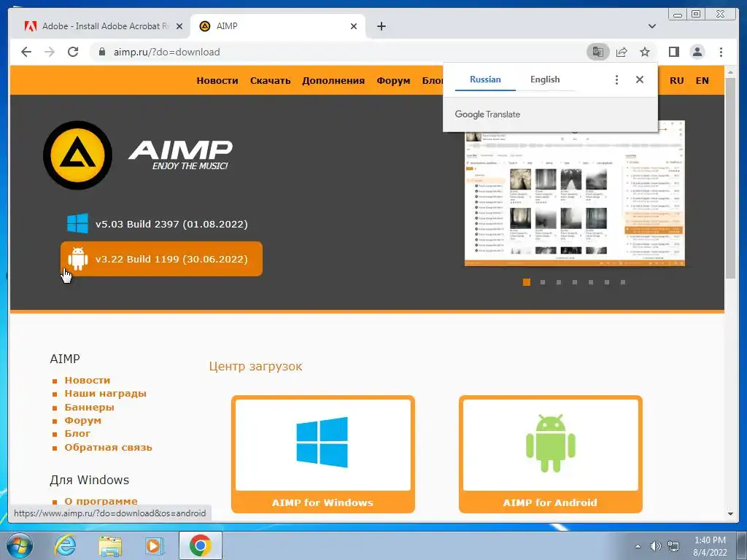The height and width of the screenshot is (560, 747).
Task: Click the Windows logo icon beside v5.03
Action: tap(77, 223)
